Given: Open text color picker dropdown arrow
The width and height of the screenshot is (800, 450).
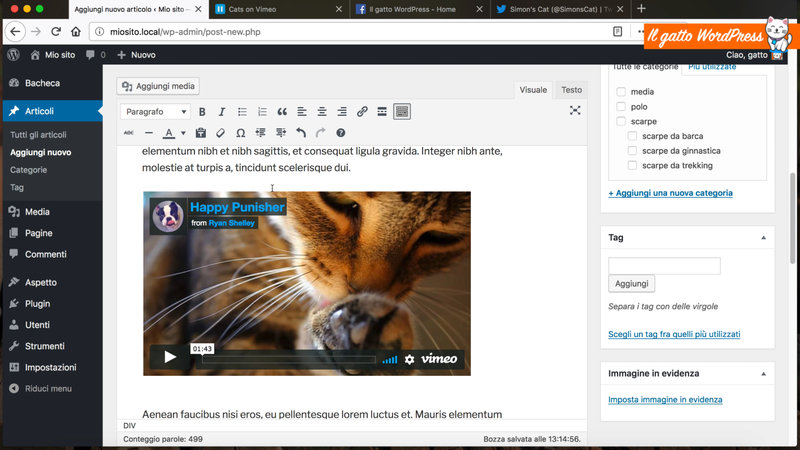Looking at the screenshot, I should 183,133.
